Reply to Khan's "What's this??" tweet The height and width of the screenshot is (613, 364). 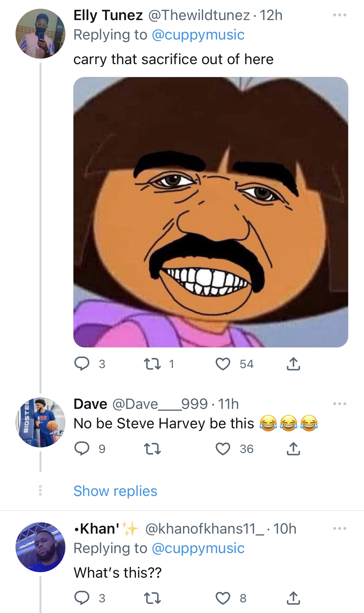coord(82,598)
